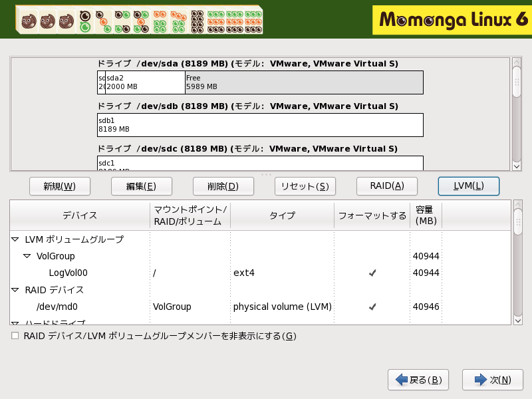Select the /dev/md0 row name
The height and width of the screenshot is (399, 532).
point(57,307)
